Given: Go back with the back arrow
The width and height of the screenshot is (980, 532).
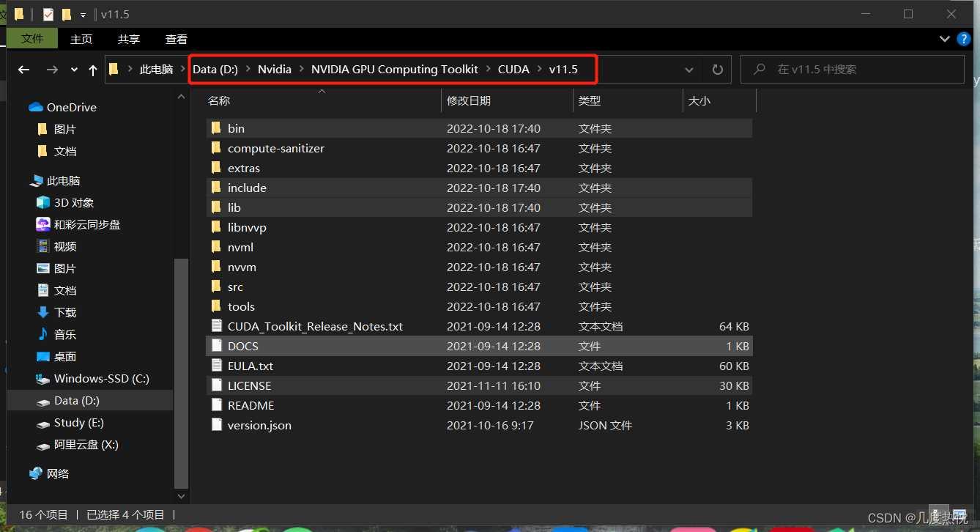Looking at the screenshot, I should coord(23,70).
